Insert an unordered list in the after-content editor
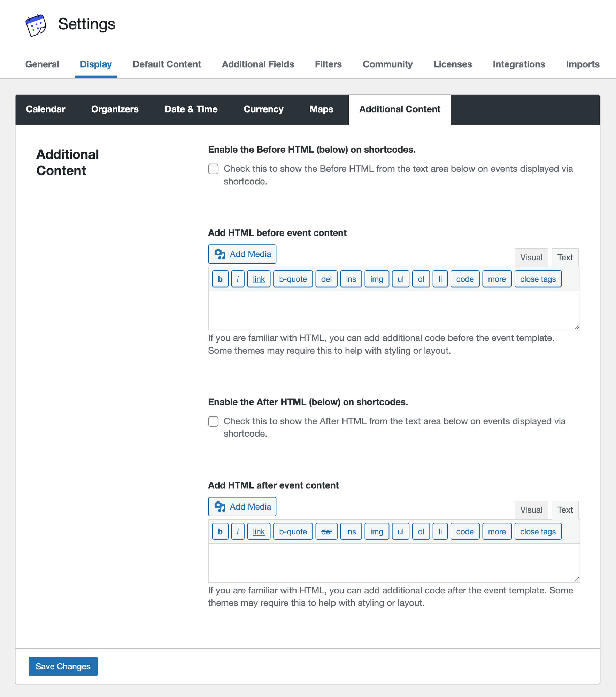Image resolution: width=616 pixels, height=697 pixels. [400, 531]
